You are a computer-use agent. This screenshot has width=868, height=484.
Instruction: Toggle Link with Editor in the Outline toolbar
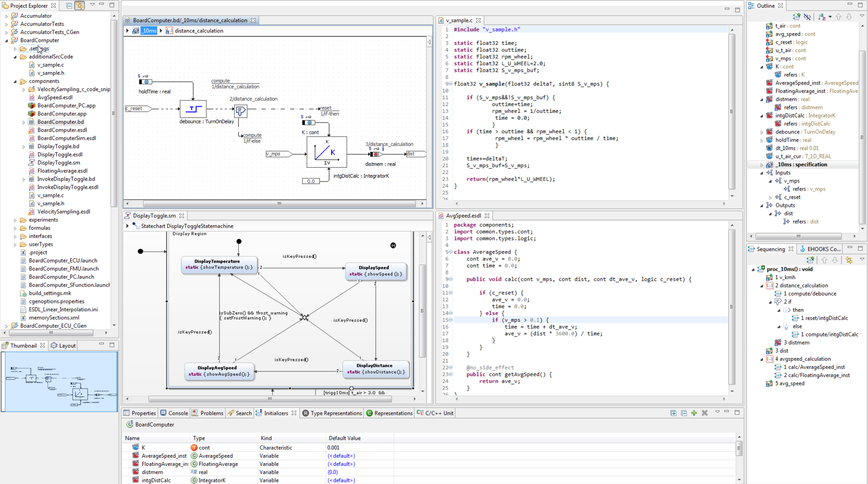tap(807, 17)
